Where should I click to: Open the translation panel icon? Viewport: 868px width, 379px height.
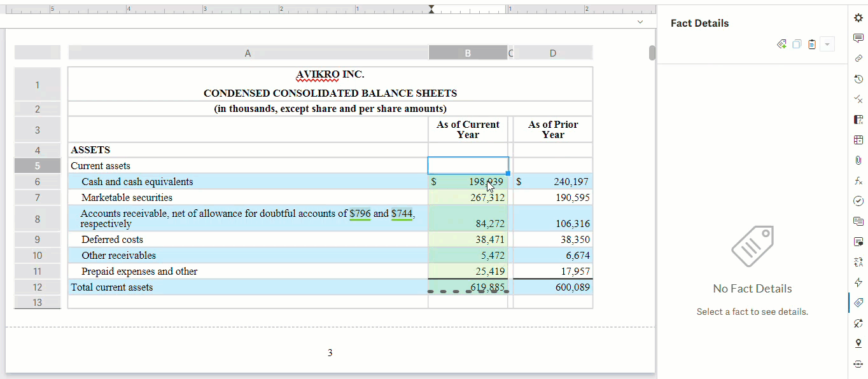(x=858, y=262)
